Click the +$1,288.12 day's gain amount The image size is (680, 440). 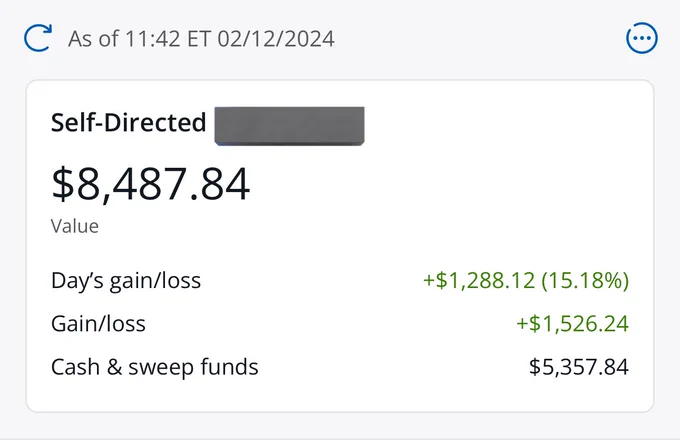click(x=479, y=280)
